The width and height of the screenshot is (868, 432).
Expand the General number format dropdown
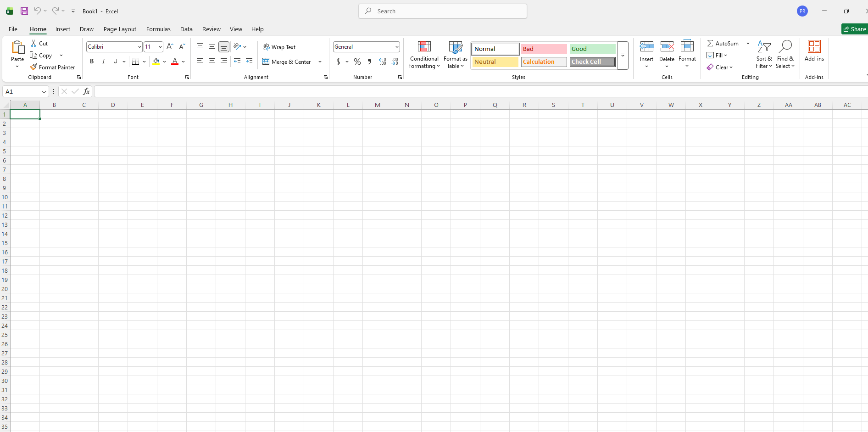pos(396,47)
